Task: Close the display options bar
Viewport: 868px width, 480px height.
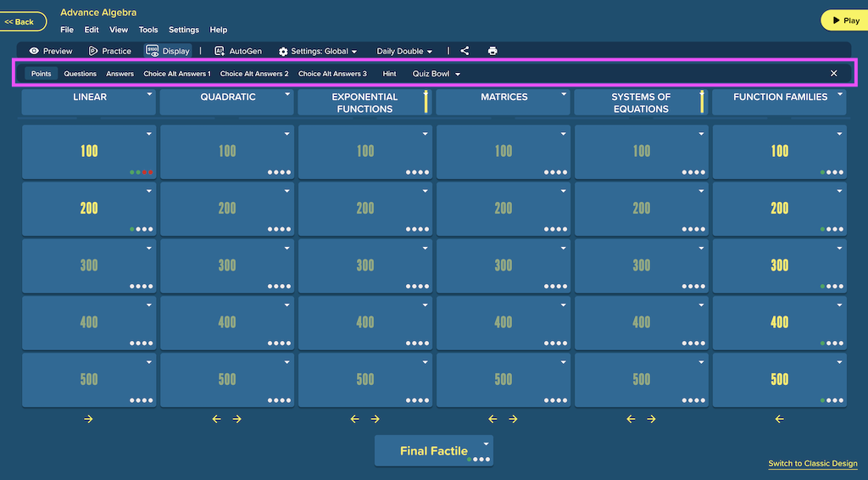Action: pyautogui.click(x=834, y=73)
